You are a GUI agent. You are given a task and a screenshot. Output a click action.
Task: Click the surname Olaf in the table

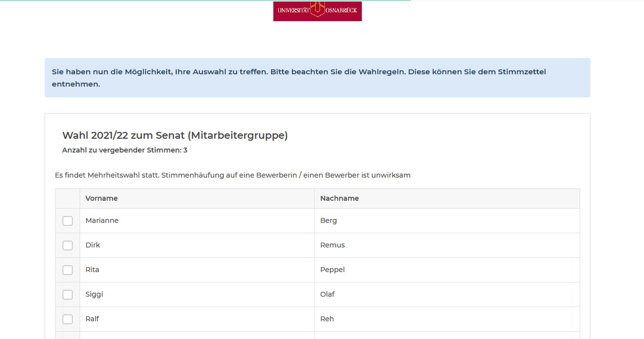[x=327, y=294]
